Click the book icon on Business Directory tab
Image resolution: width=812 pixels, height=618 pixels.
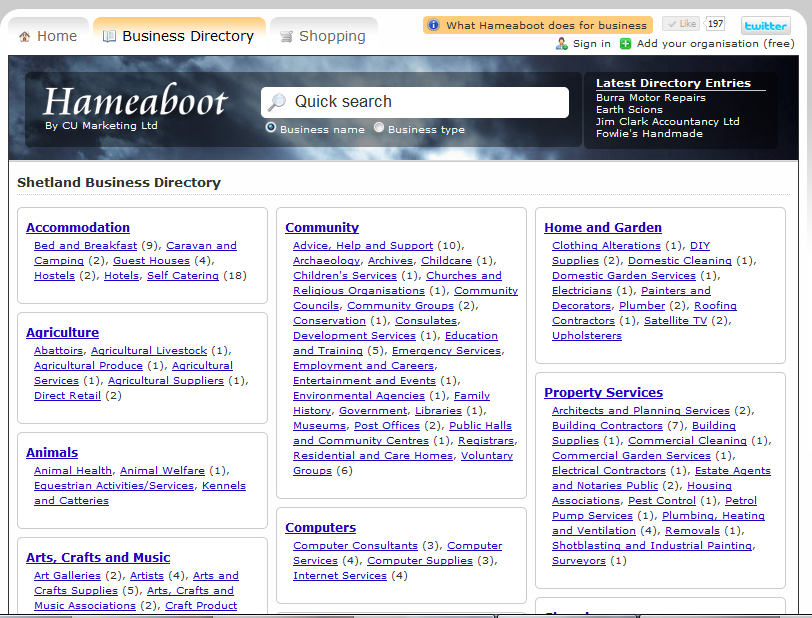pos(109,36)
